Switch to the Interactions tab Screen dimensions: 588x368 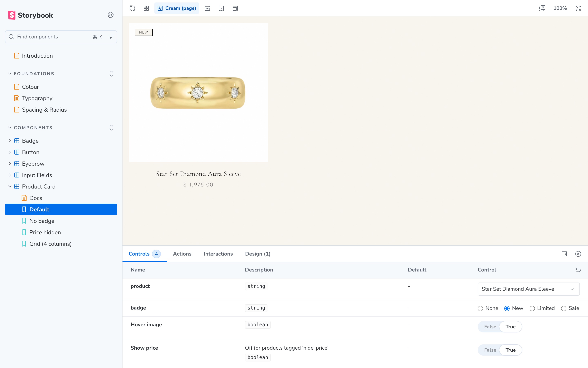pos(218,254)
